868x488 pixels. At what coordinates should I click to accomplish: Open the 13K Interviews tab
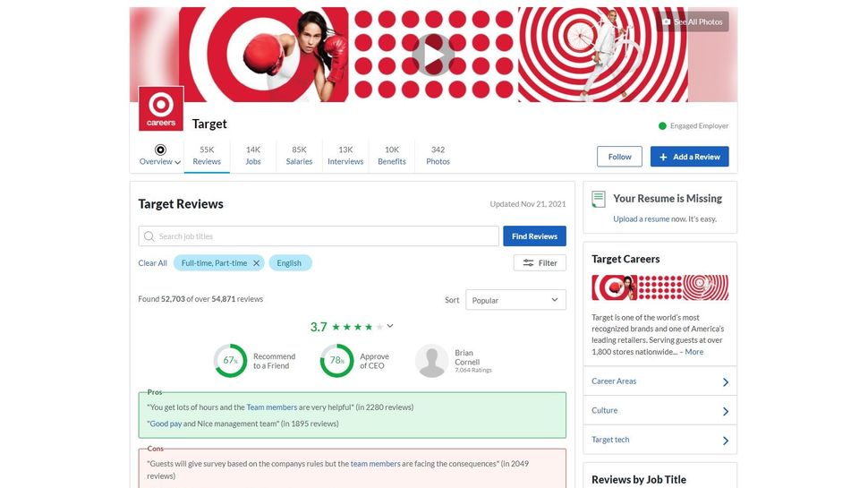pos(345,156)
